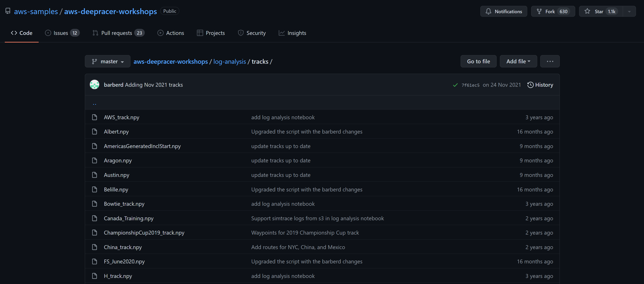Switch to the Actions tab
This screenshot has width=644, height=284.
point(171,33)
